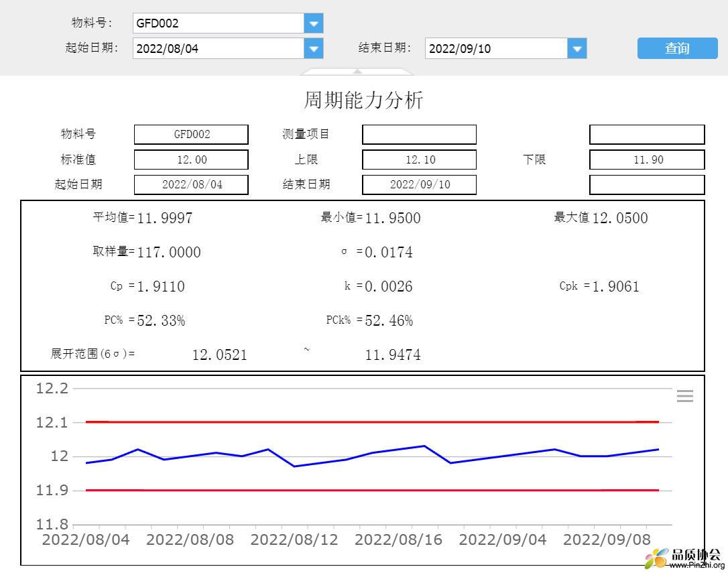The width and height of the screenshot is (728, 573).
Task: Click the 6σ range value 11.9474
Action: coord(393,355)
